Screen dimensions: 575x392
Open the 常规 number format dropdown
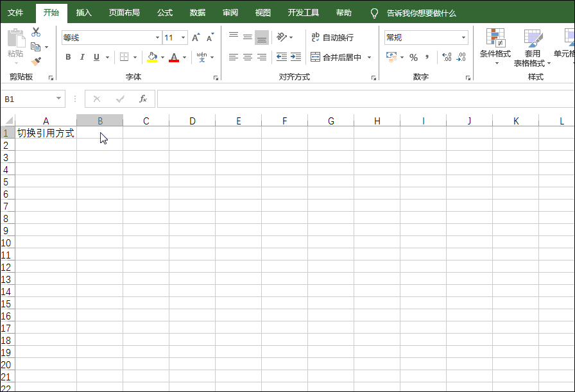pyautogui.click(x=463, y=37)
